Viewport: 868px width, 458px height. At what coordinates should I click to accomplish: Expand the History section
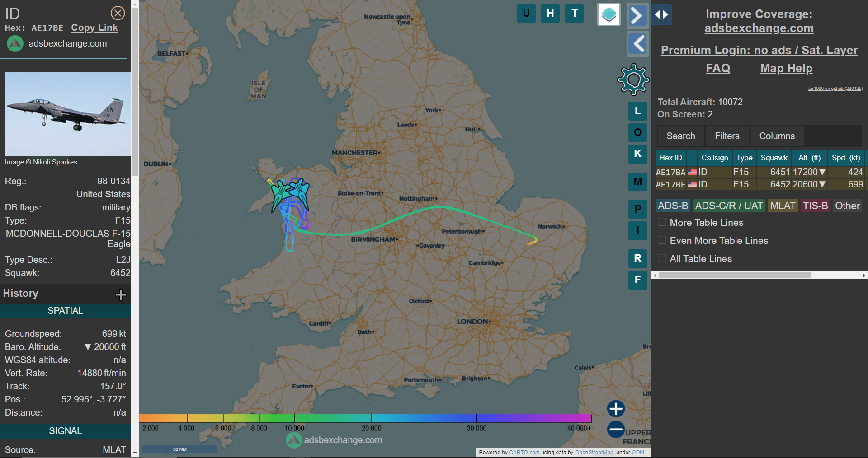point(121,295)
